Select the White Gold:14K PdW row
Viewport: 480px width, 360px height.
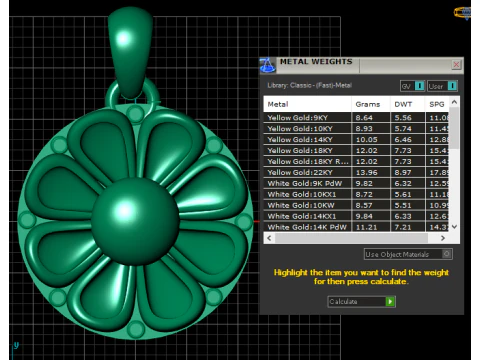pos(356,227)
